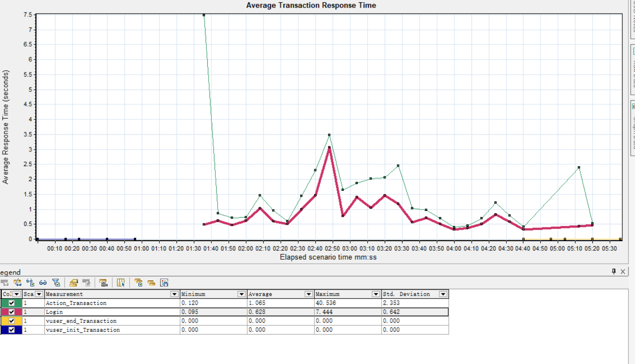Click the Action_Transaction maximum value 40.536

pyautogui.click(x=325, y=303)
